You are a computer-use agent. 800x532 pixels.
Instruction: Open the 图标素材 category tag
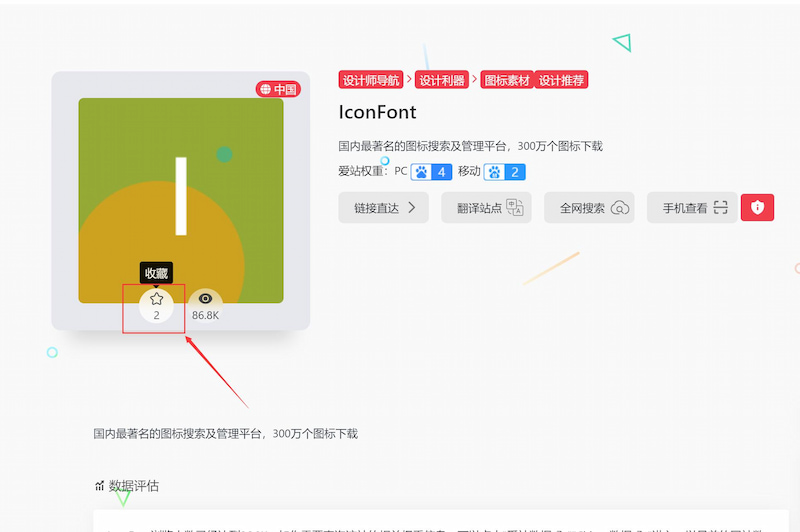point(507,80)
